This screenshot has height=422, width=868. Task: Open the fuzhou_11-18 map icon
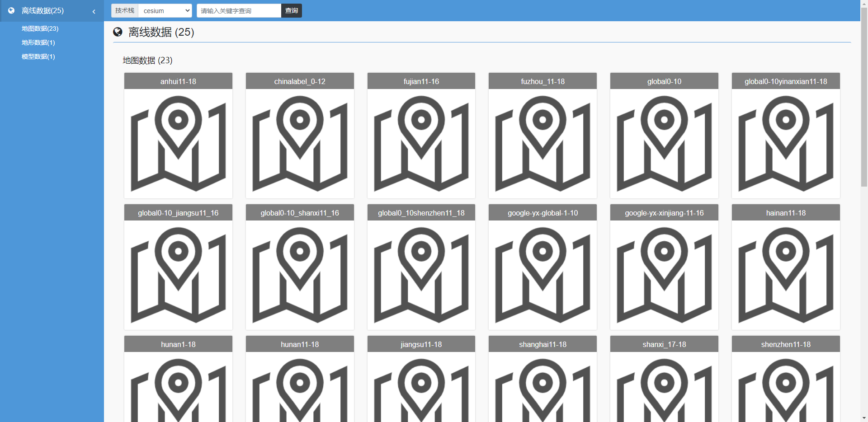tap(542, 144)
